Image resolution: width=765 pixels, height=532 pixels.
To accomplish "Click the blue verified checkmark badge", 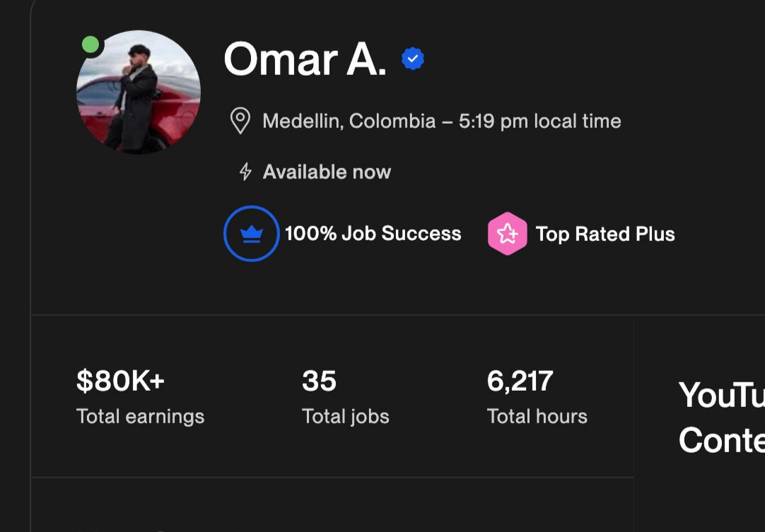I will (413, 59).
